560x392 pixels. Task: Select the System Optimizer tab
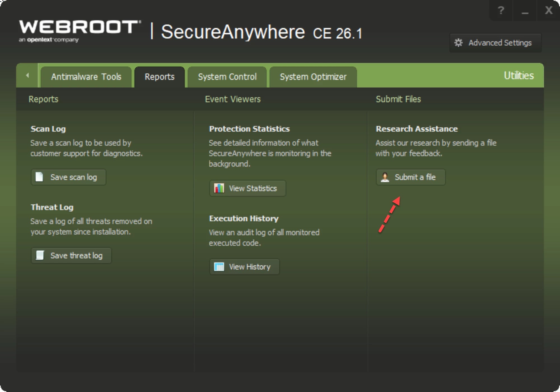coord(313,77)
